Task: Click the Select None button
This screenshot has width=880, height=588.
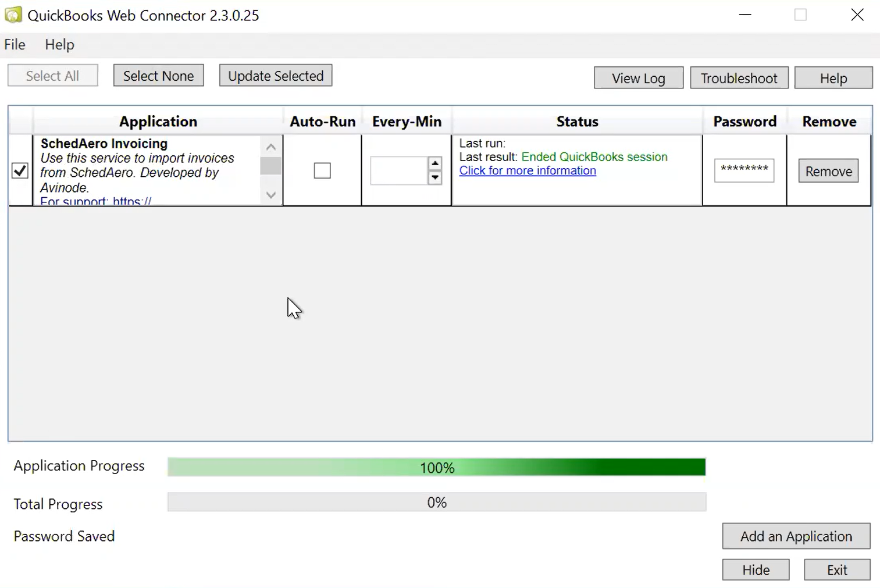Action: 158,76
